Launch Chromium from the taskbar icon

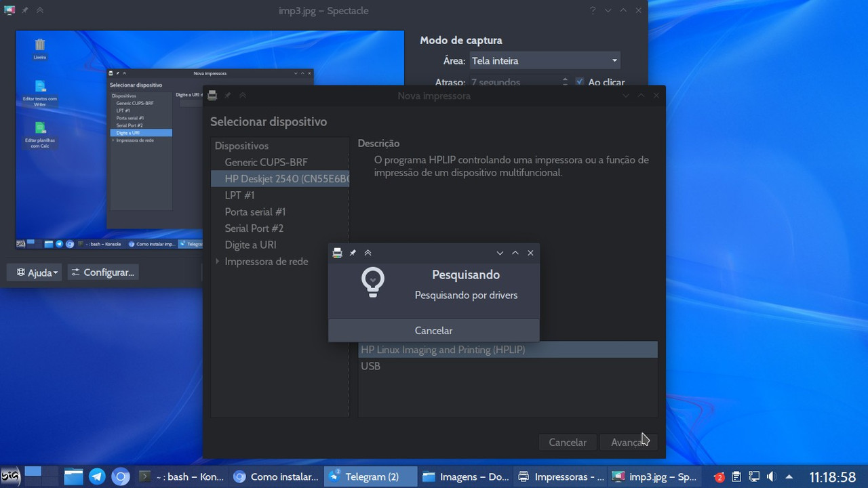point(120,476)
